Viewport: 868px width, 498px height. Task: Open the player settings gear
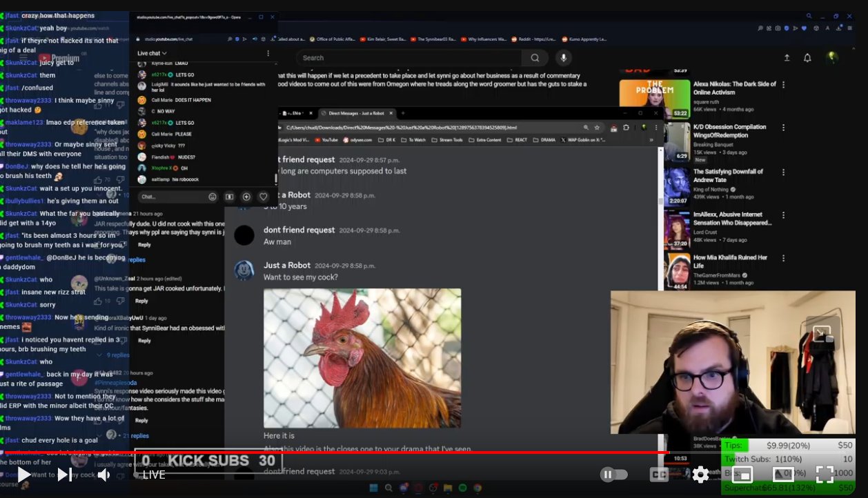[x=700, y=475]
